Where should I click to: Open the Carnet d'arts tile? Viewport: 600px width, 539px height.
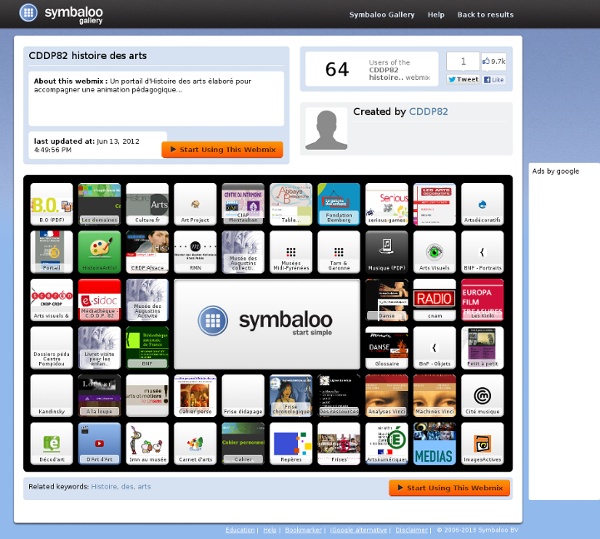tap(195, 443)
